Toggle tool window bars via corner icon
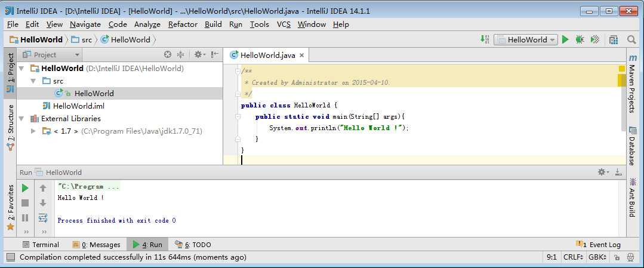644x268 pixels. tap(11, 257)
